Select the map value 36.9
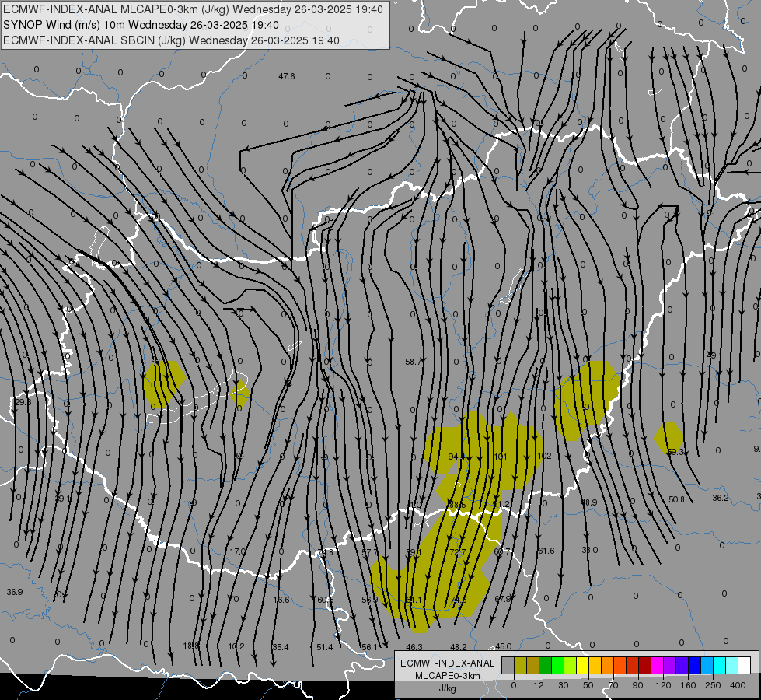Viewport: 761px width, 700px height. (x=15, y=592)
